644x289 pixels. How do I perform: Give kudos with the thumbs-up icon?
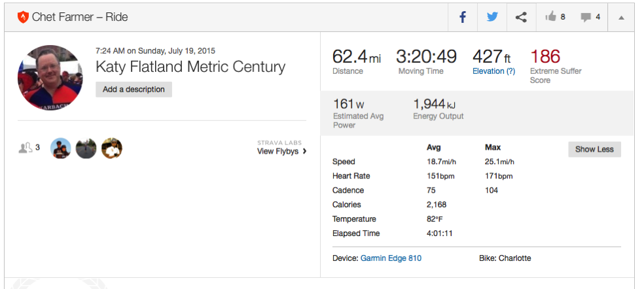click(550, 17)
